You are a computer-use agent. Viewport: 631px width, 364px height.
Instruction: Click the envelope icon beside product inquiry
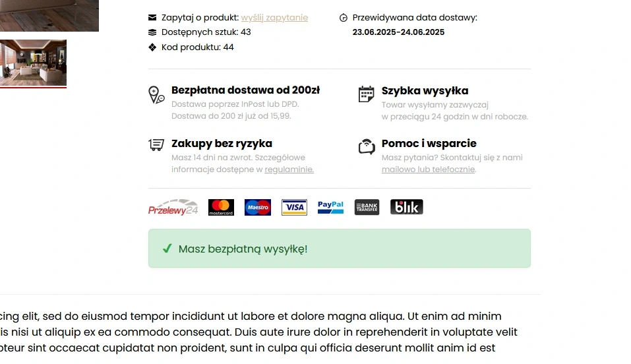(152, 18)
